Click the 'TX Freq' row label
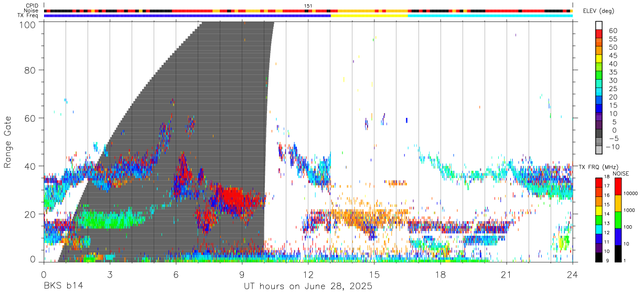Image resolution: width=644 pixels, height=297 pixels. (x=28, y=16)
